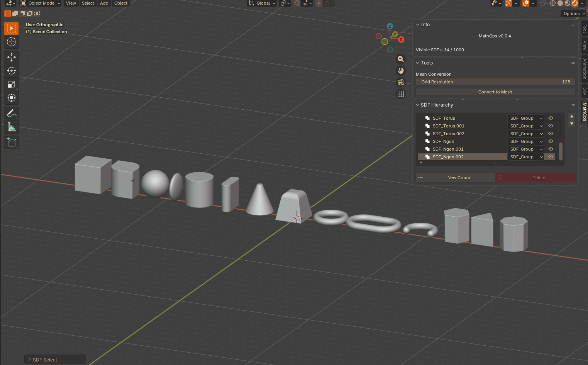The height and width of the screenshot is (365, 588).
Task: Select the Select Box tool
Action: (x=12, y=28)
